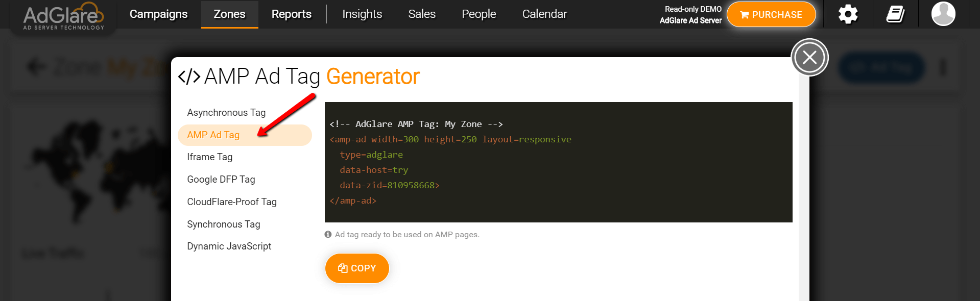Click the data-host=try code line
This screenshot has width=980, height=301.
click(x=374, y=170)
